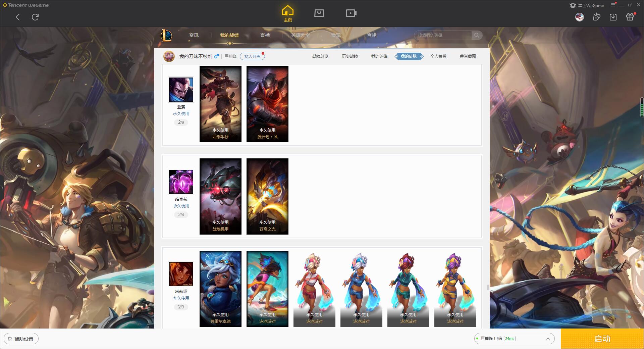
Task: Open the video live icon
Action: click(x=351, y=13)
